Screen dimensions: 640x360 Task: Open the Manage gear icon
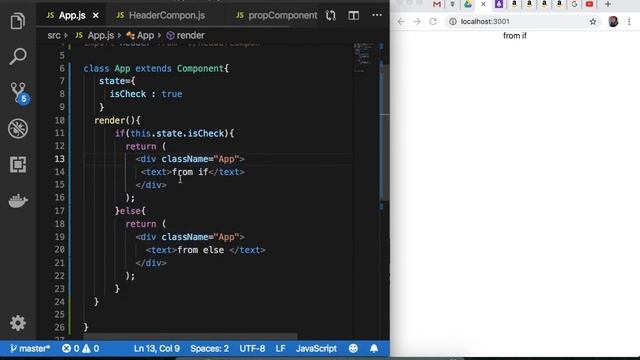[18, 323]
